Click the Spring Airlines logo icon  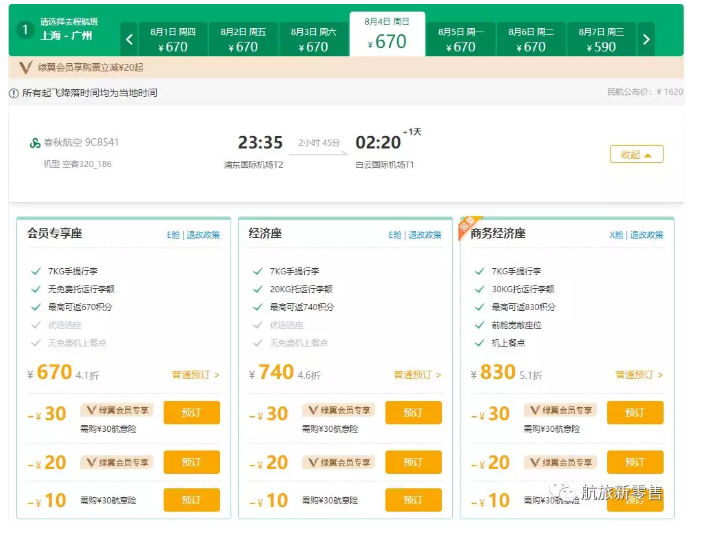click(35, 143)
